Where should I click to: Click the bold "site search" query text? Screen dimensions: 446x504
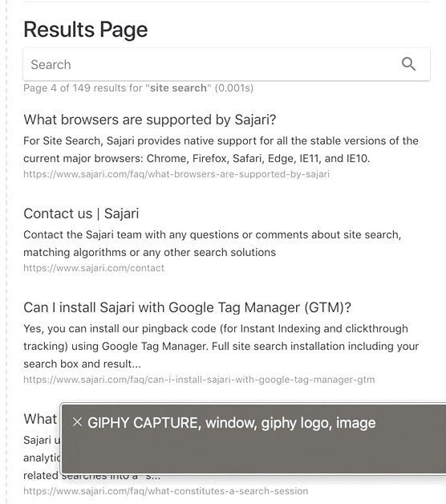178,87
